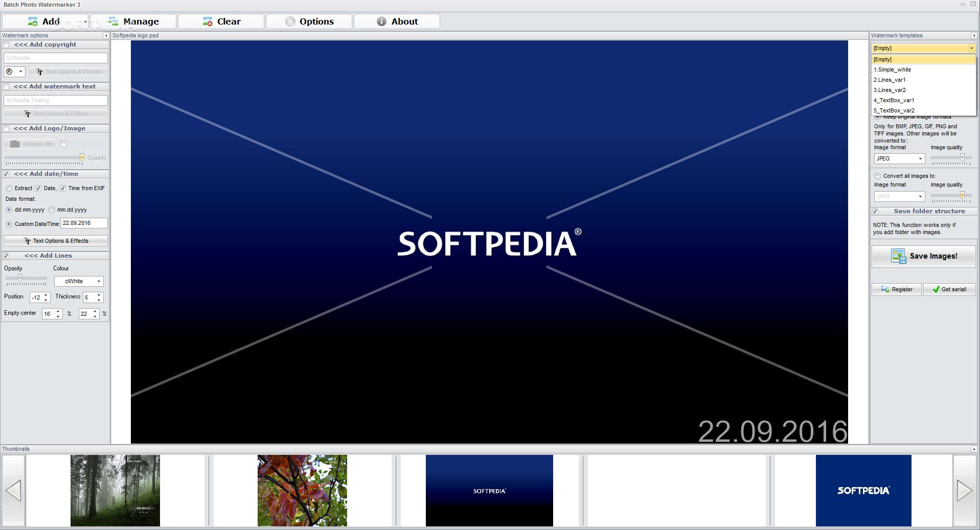
Task: Click the Add images toolbar icon
Action: pos(33,21)
